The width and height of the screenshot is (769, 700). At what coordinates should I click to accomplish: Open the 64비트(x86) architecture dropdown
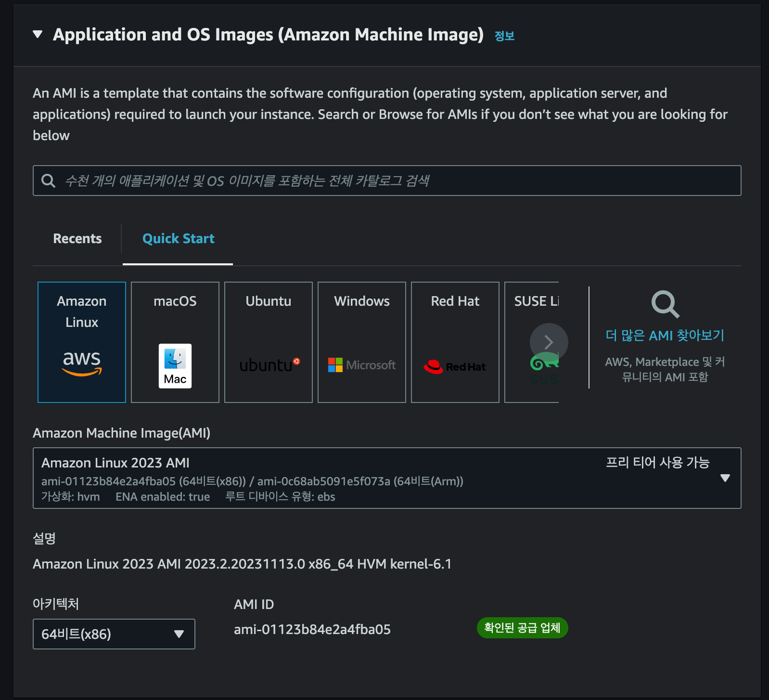click(114, 634)
